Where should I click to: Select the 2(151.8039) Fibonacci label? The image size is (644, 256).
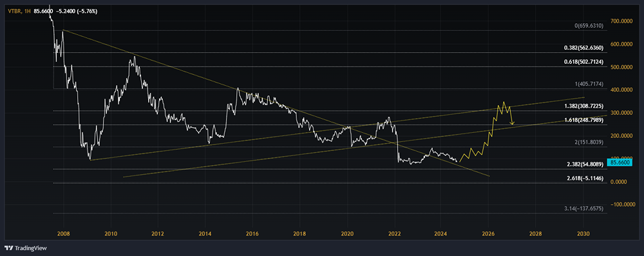click(589, 142)
